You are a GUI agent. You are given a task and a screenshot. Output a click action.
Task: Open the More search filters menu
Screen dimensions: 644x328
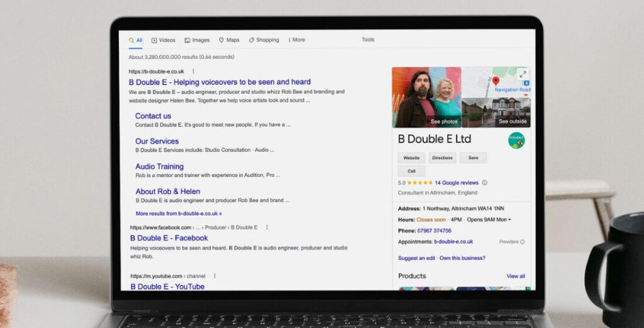pos(296,40)
